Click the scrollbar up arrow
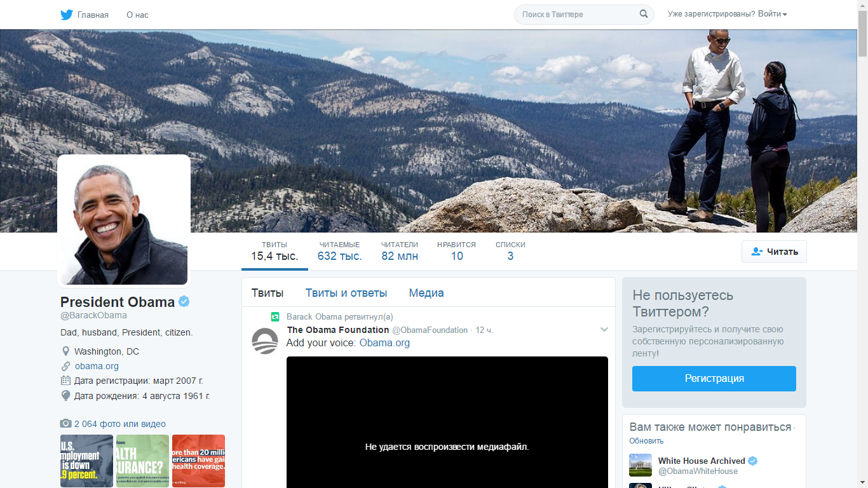 862,5
